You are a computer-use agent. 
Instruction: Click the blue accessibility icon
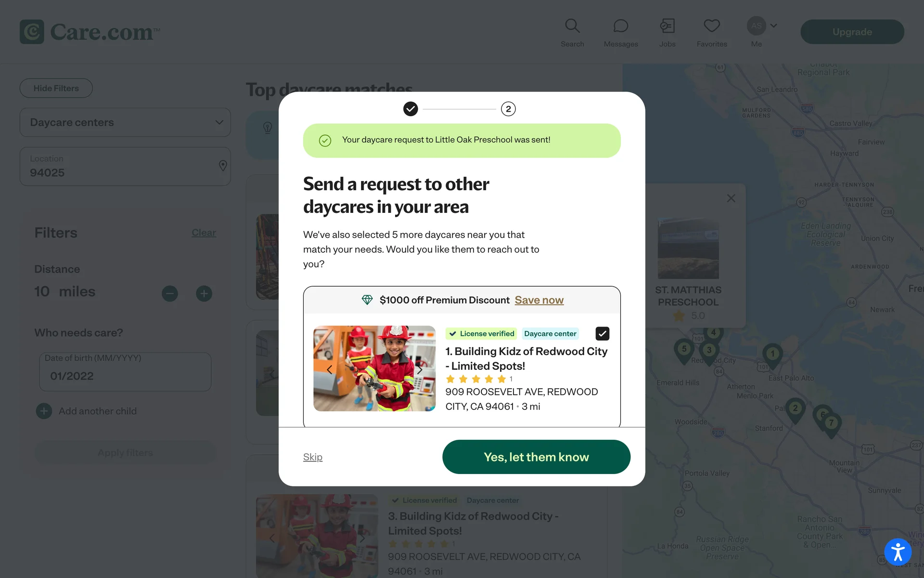(x=898, y=552)
